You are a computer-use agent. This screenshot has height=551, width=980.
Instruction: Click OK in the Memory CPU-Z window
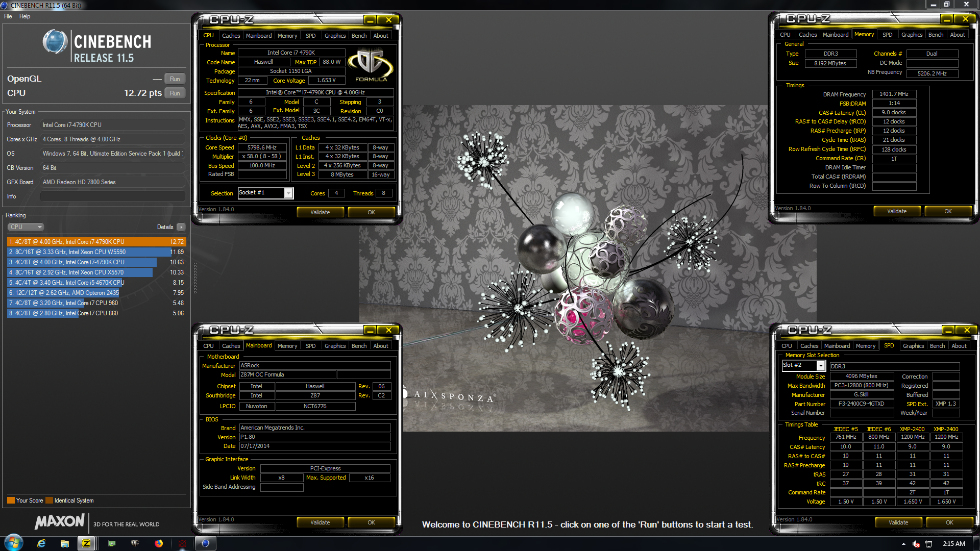[x=948, y=211]
